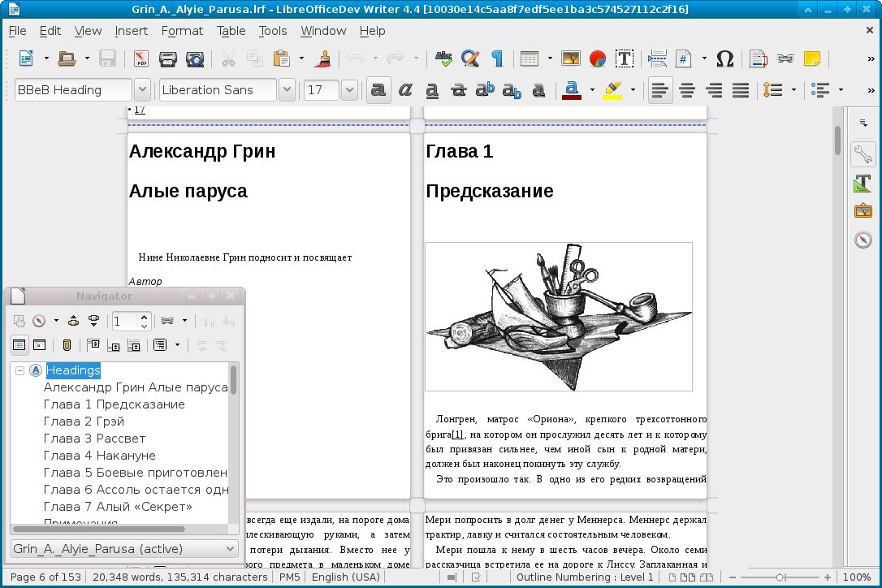Open the paragraph style dropdown for BBeB Heading
The width and height of the screenshot is (882, 588).
pyautogui.click(x=142, y=90)
